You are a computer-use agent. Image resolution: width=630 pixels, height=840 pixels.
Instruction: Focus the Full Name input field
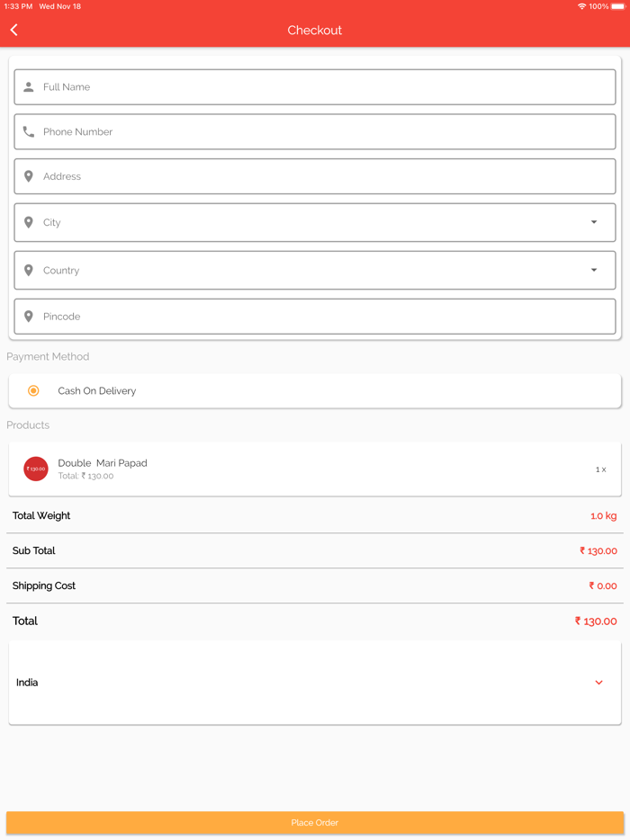coord(324,87)
